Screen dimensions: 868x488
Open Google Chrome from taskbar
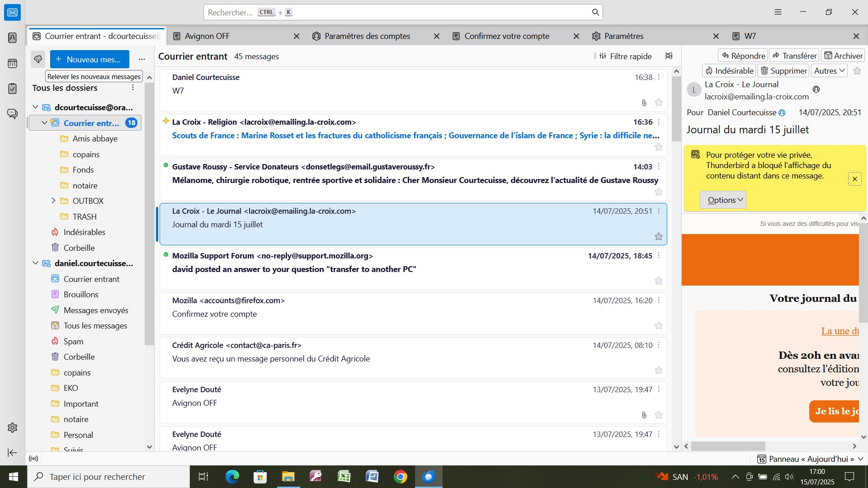(400, 477)
